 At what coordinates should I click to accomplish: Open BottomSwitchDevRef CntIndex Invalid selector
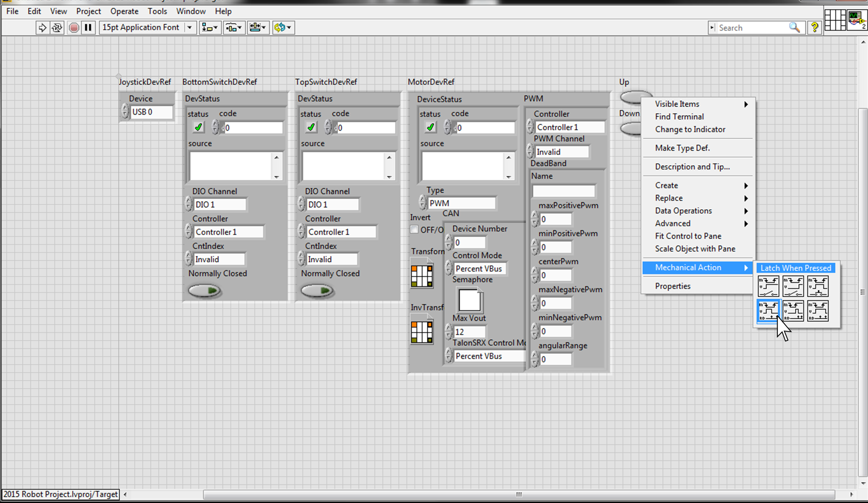[x=219, y=259]
